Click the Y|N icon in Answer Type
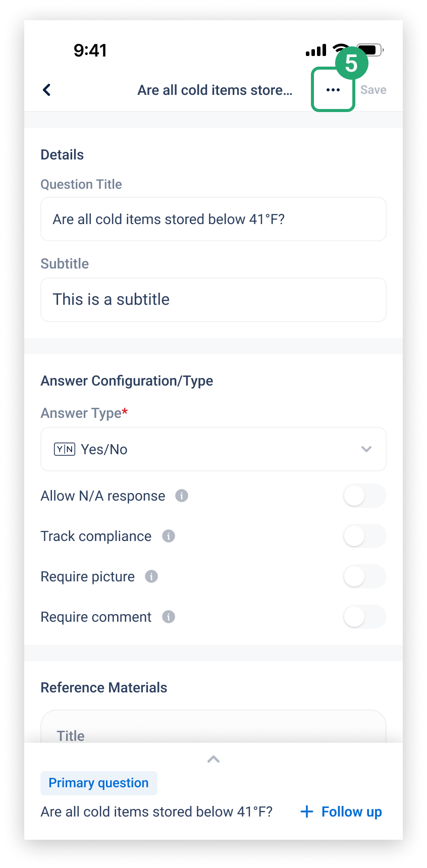Image resolution: width=427 pixels, height=868 pixels. coord(65,449)
